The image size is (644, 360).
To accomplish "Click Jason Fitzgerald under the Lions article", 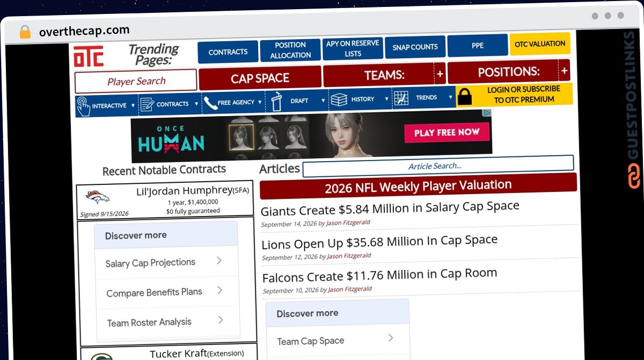I will (x=349, y=256).
